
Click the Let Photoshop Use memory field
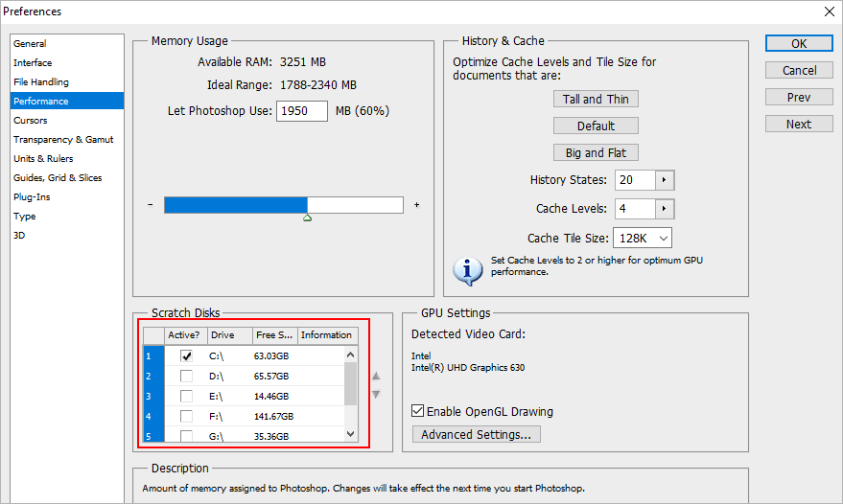tap(301, 111)
